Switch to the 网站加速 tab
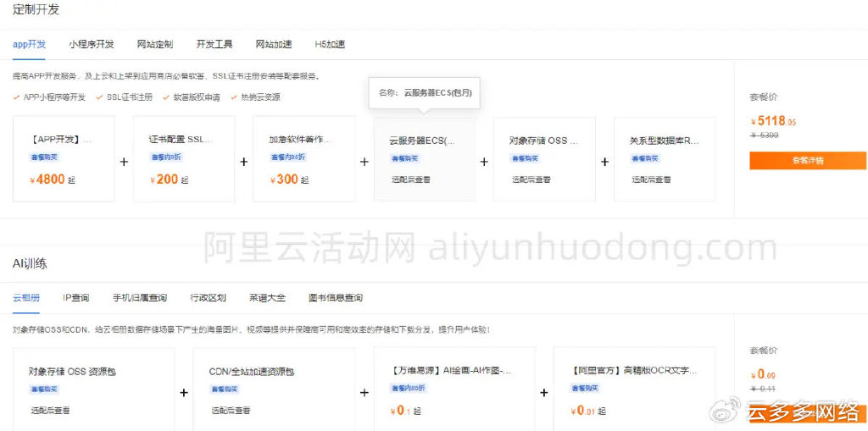This screenshot has height=431, width=868. (274, 44)
